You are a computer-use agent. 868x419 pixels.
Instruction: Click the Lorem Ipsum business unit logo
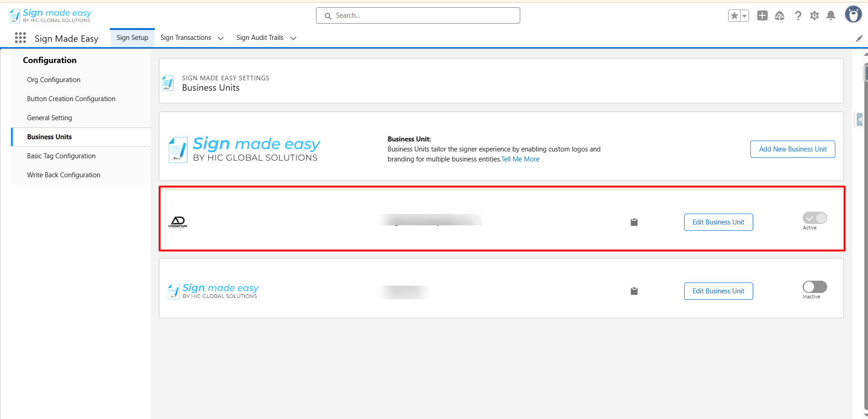[x=178, y=222]
